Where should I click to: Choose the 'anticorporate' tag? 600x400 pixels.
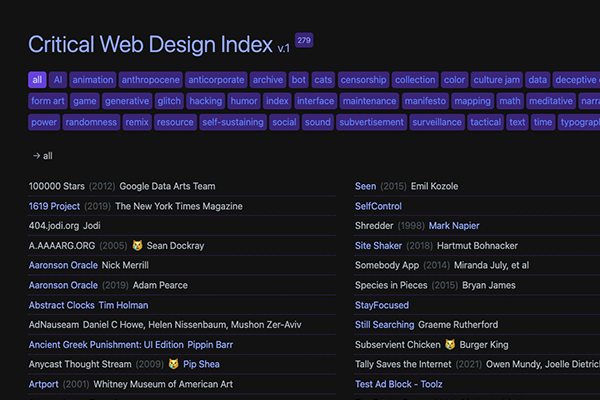pos(214,80)
